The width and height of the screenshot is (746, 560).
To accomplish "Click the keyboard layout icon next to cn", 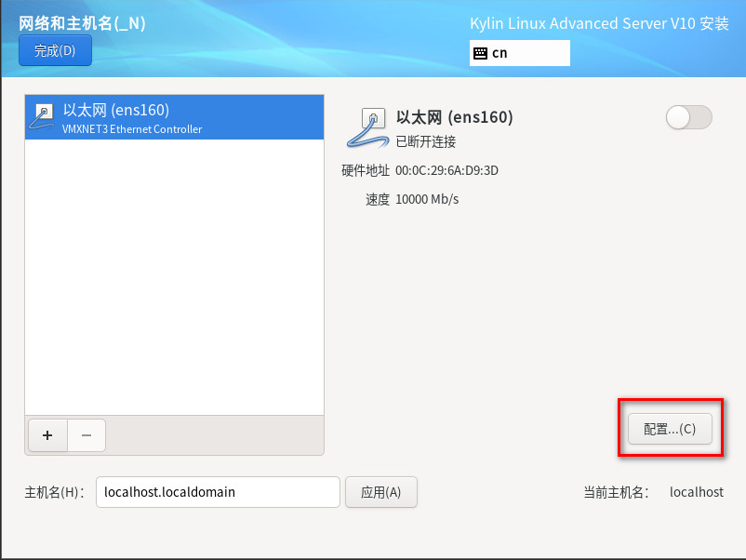I will (x=481, y=53).
